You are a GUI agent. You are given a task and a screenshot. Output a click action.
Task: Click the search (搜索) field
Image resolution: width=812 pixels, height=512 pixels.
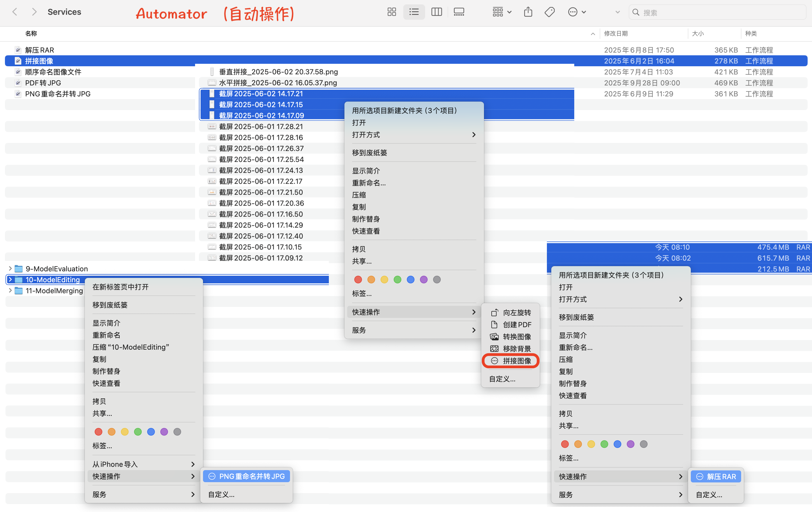718,13
